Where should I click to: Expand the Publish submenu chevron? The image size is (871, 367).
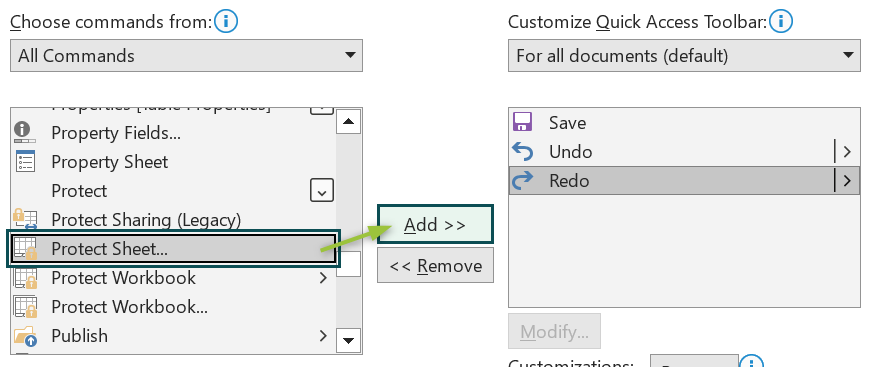point(323,335)
